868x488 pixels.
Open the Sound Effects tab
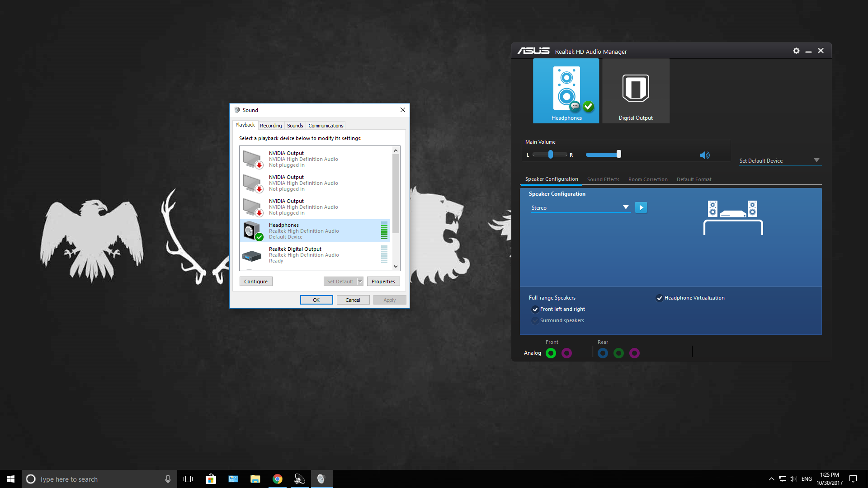603,179
